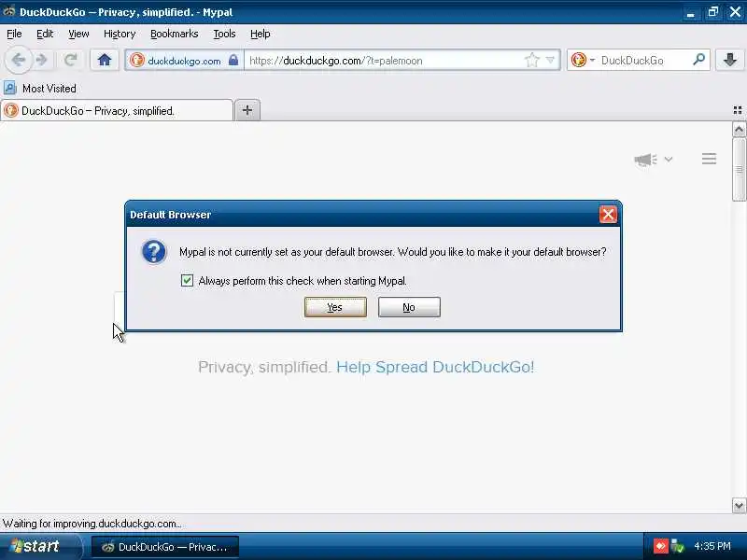Click the question mark dialog icon
747x560 pixels.
pyautogui.click(x=154, y=251)
